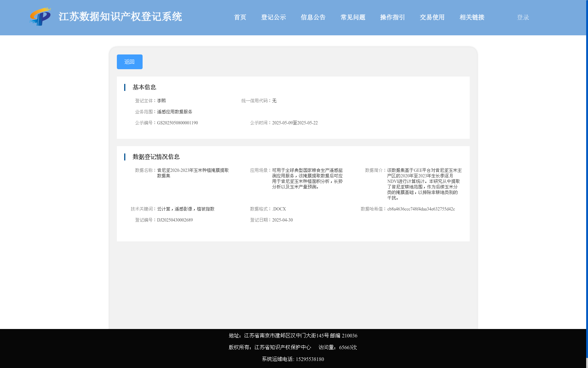This screenshot has width=588, height=368.
Task: Click the data summary paragraph about GEE
Action: [424, 184]
